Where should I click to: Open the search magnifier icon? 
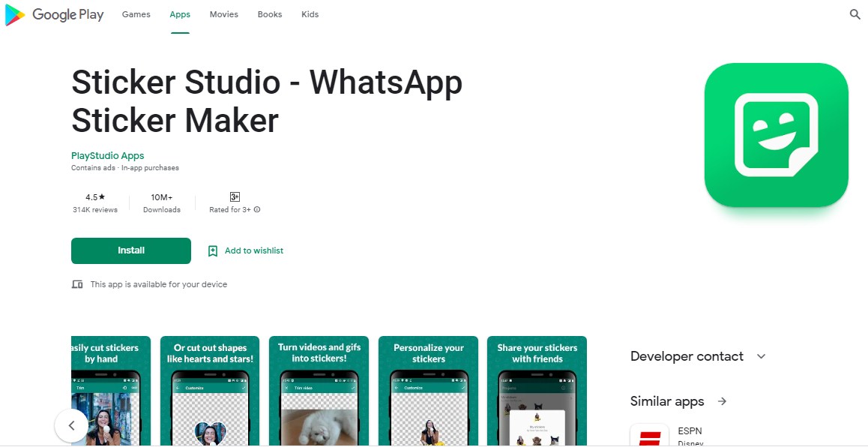click(x=855, y=14)
